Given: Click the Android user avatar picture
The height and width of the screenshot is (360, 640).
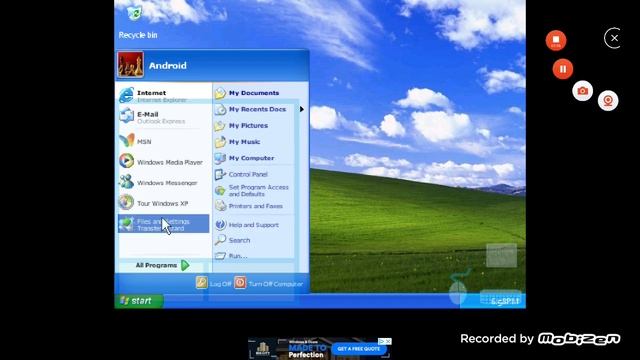Looking at the screenshot, I should [130, 64].
